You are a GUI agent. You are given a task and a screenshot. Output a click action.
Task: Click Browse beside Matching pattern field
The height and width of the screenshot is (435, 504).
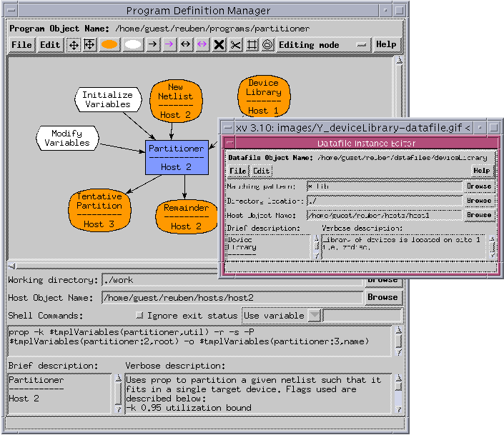click(479, 186)
